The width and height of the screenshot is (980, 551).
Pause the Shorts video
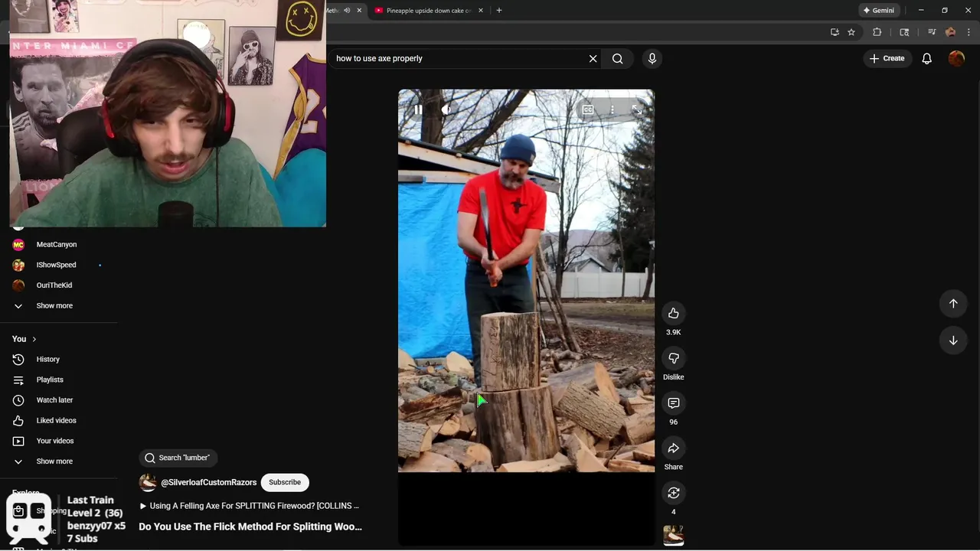coord(418,110)
